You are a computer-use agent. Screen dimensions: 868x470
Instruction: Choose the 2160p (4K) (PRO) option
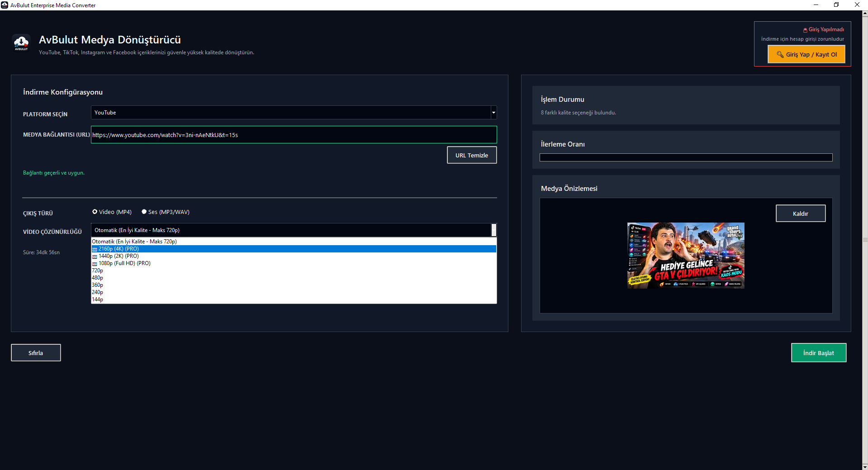coord(294,249)
